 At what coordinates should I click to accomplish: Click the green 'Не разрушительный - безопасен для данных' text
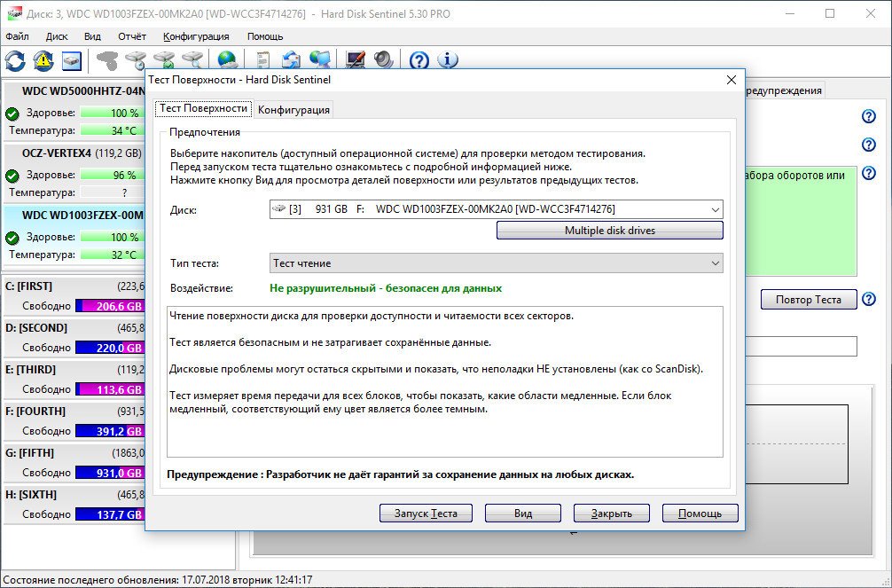tap(386, 288)
